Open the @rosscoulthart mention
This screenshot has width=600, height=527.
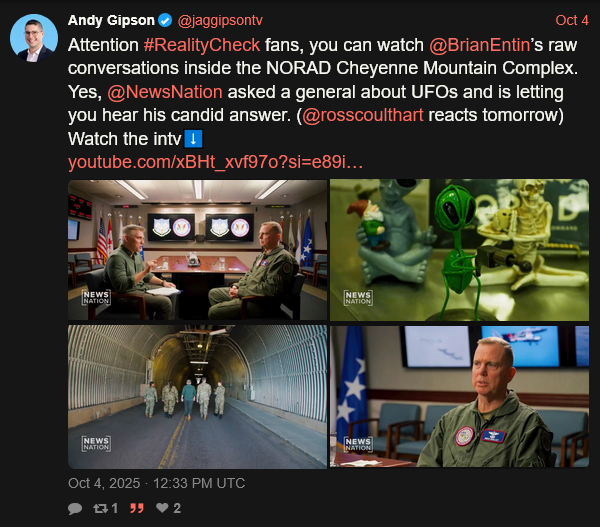click(363, 115)
